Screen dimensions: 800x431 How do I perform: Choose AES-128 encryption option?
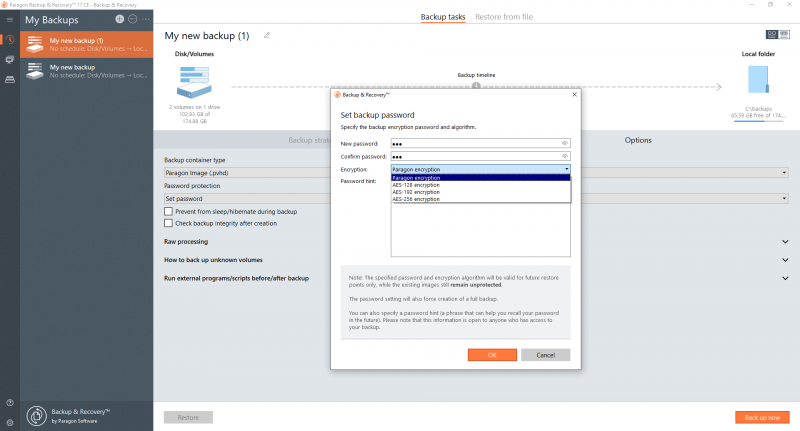481,185
